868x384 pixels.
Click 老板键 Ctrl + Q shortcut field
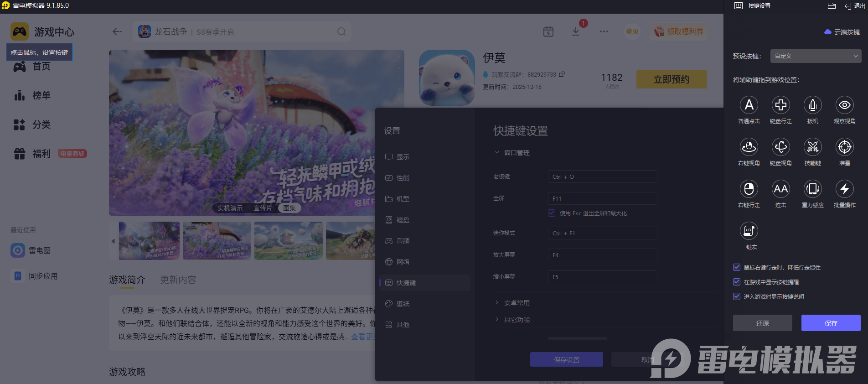[602, 176]
